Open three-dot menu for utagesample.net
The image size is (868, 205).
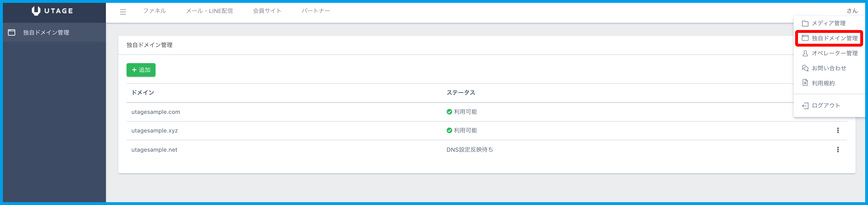(838, 150)
